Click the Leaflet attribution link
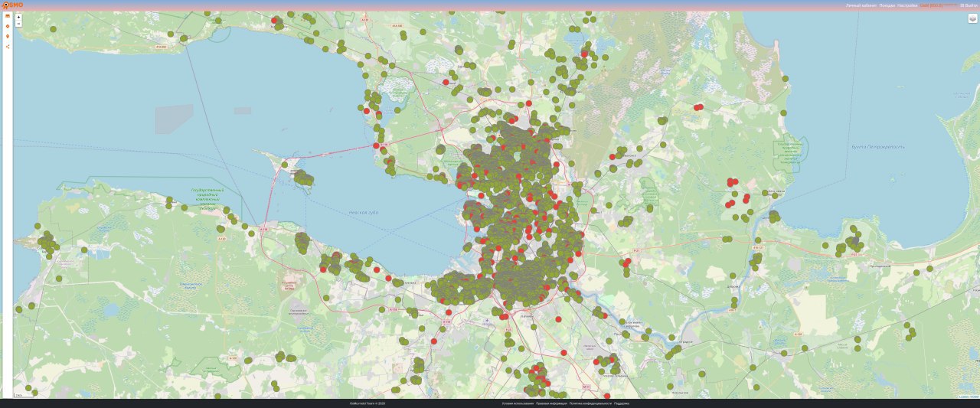 point(963,397)
